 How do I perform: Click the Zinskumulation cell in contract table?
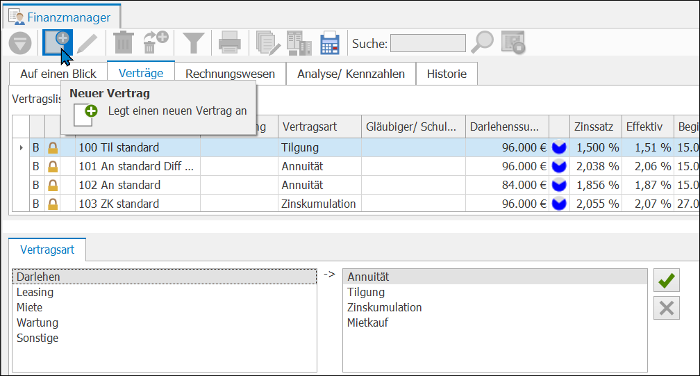(320, 204)
